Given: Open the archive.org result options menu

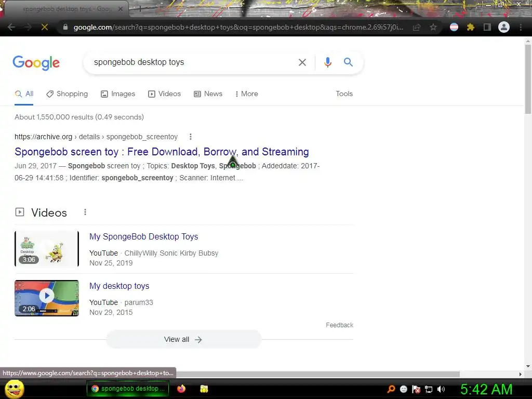Looking at the screenshot, I should pyautogui.click(x=190, y=137).
